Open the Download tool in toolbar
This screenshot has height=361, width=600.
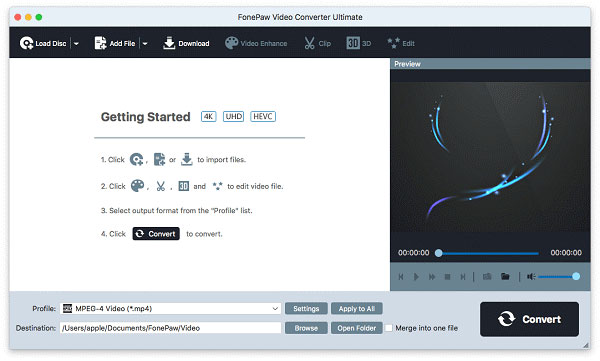click(186, 43)
